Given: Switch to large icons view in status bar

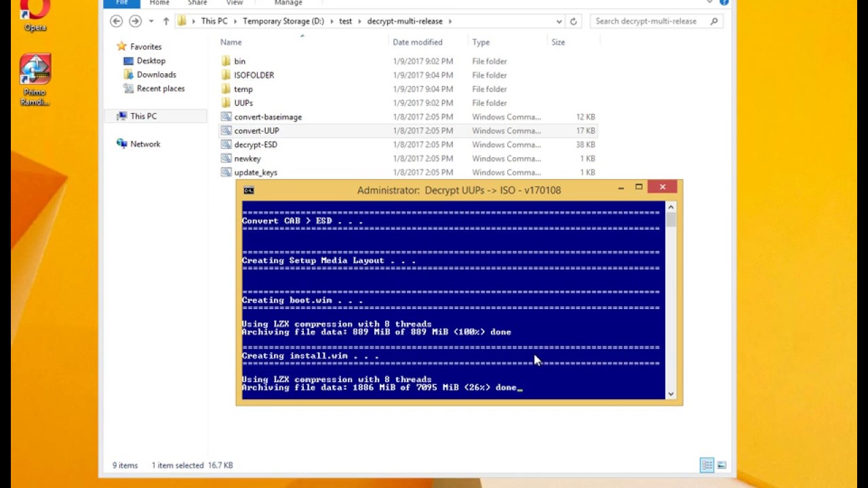Looking at the screenshot, I should pos(722,465).
